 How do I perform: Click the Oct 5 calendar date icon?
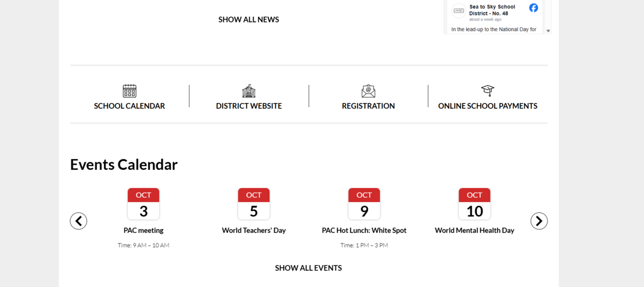[254, 204]
